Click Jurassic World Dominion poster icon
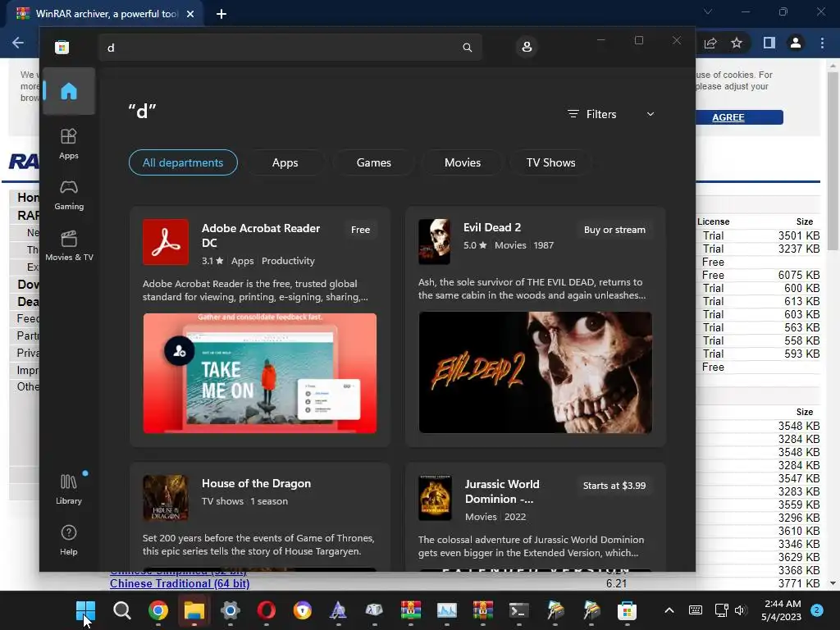This screenshot has width=840, height=630. coord(435,498)
